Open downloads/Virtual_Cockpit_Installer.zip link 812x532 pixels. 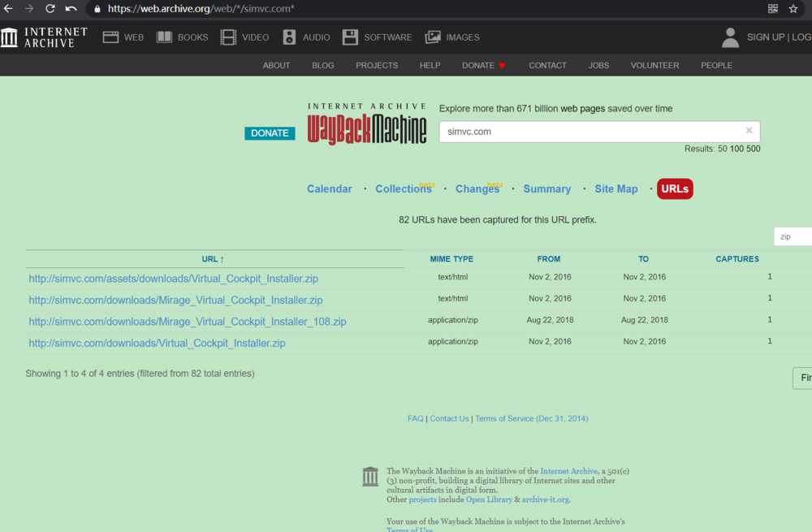click(157, 343)
